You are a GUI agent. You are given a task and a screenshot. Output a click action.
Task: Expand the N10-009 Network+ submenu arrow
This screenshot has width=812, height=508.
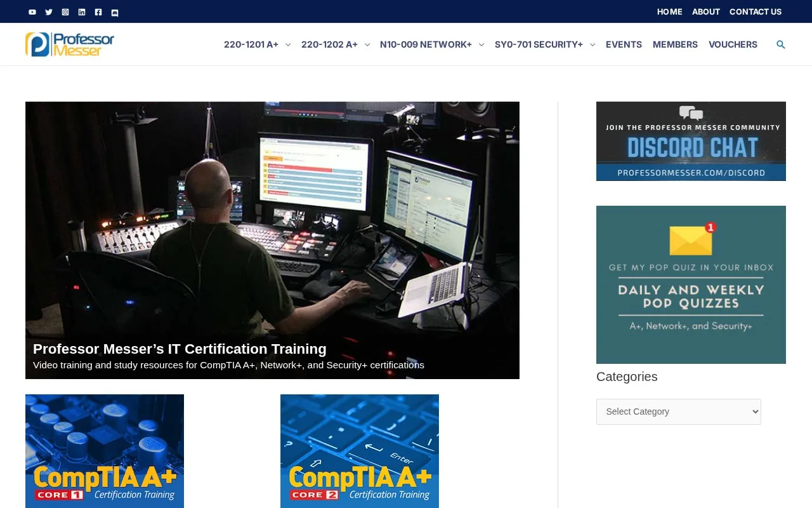tap(481, 44)
